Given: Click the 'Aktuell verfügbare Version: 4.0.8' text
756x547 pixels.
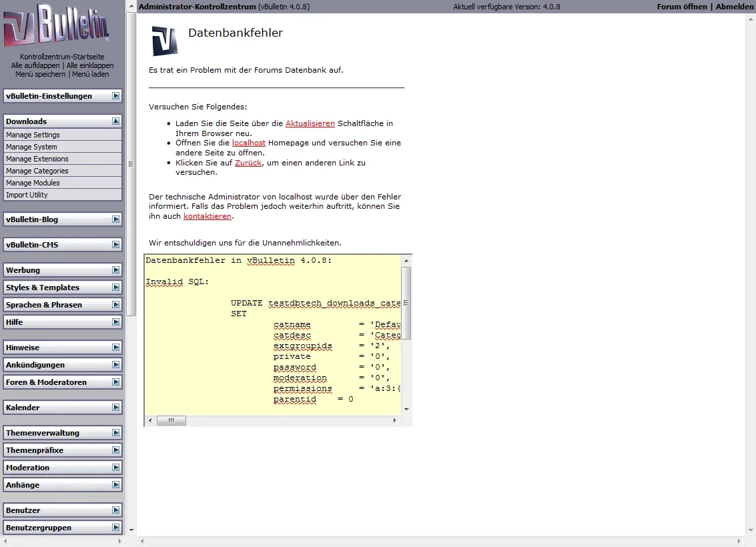Looking at the screenshot, I should click(x=506, y=7).
